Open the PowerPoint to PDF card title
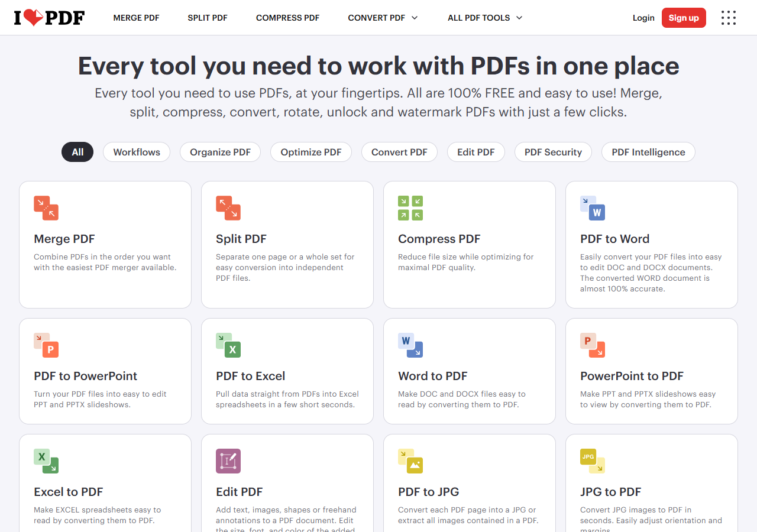 pyautogui.click(x=632, y=376)
